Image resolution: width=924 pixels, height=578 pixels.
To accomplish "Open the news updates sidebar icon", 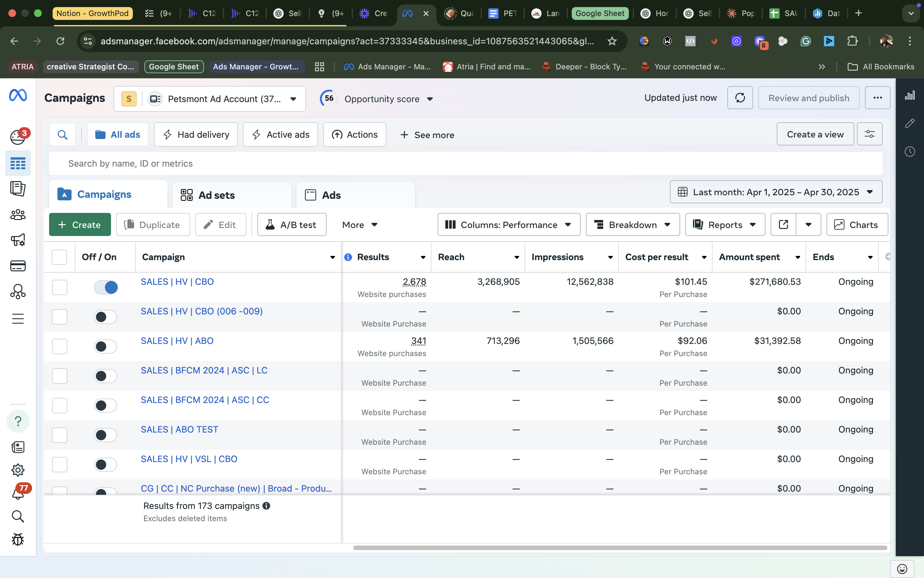I will 18,447.
